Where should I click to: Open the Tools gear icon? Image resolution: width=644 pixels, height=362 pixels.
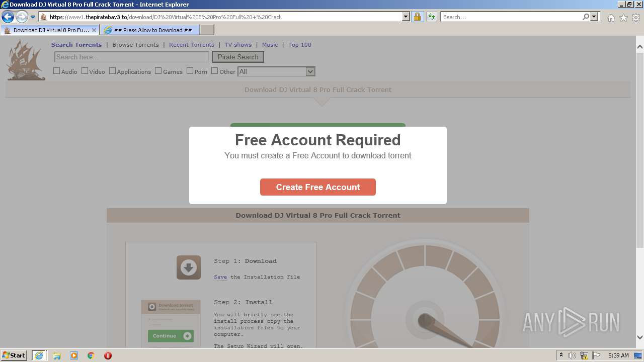(x=636, y=18)
